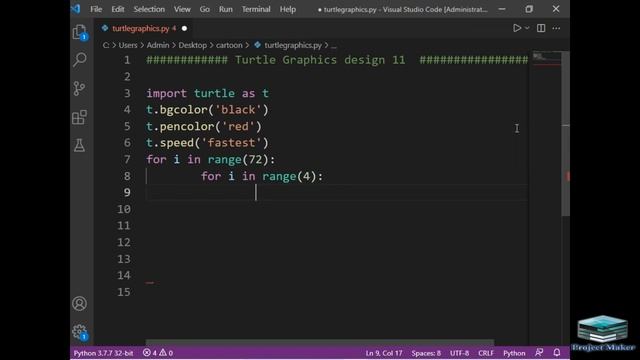This screenshot has width=640, height=360.
Task: Restore down the Visual Studio Code window
Action: pos(529,9)
